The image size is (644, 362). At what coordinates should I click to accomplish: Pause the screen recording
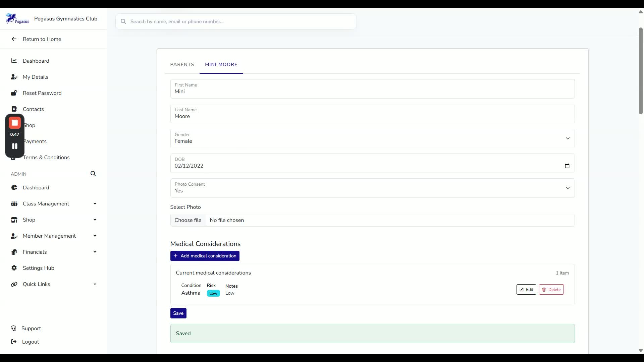pos(15,146)
